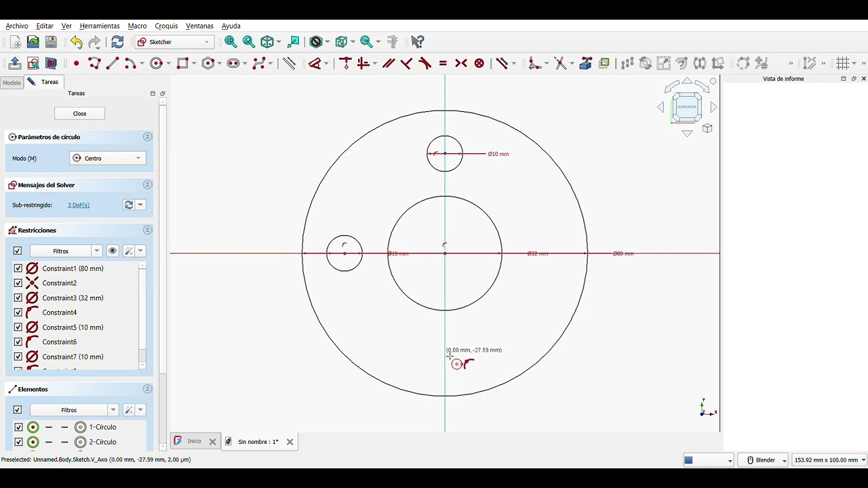Click the What's This help icon
Image resolution: width=868 pixels, height=488 pixels.
point(418,42)
